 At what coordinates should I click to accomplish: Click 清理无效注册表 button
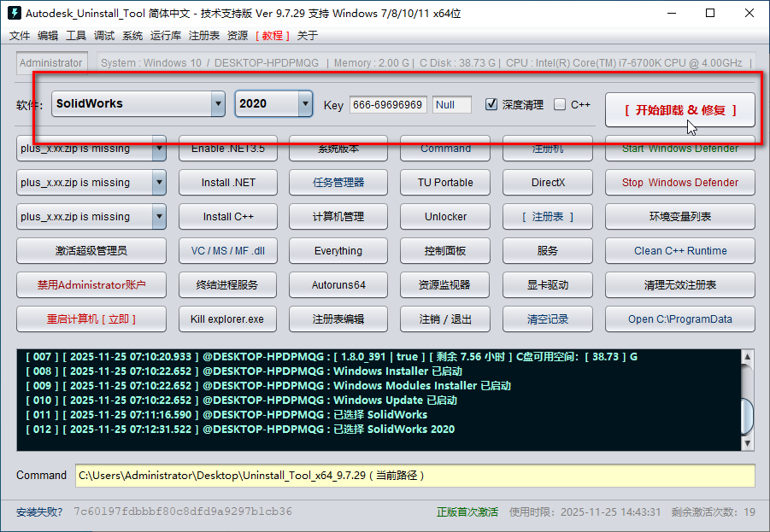[680, 284]
